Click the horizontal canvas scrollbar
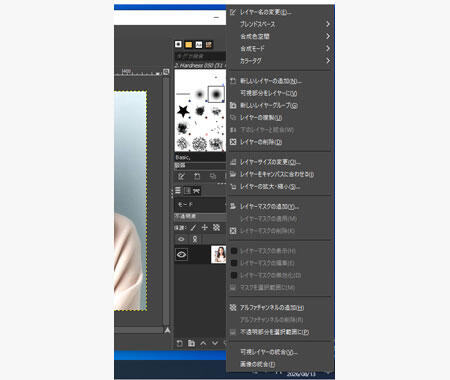Viewport: 450px width, 380px height. 138,330
